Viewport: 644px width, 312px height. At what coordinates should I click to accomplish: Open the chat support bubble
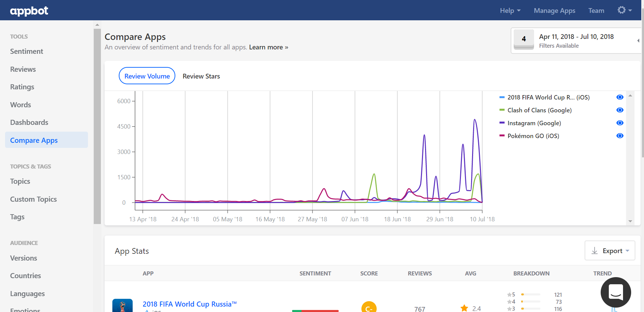coord(616,292)
